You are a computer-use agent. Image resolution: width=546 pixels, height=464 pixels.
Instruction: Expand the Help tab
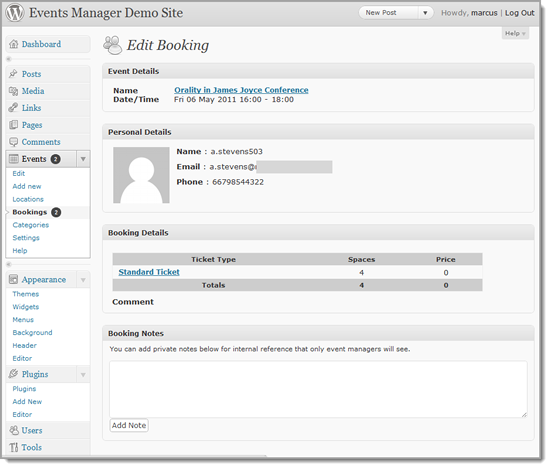[515, 33]
